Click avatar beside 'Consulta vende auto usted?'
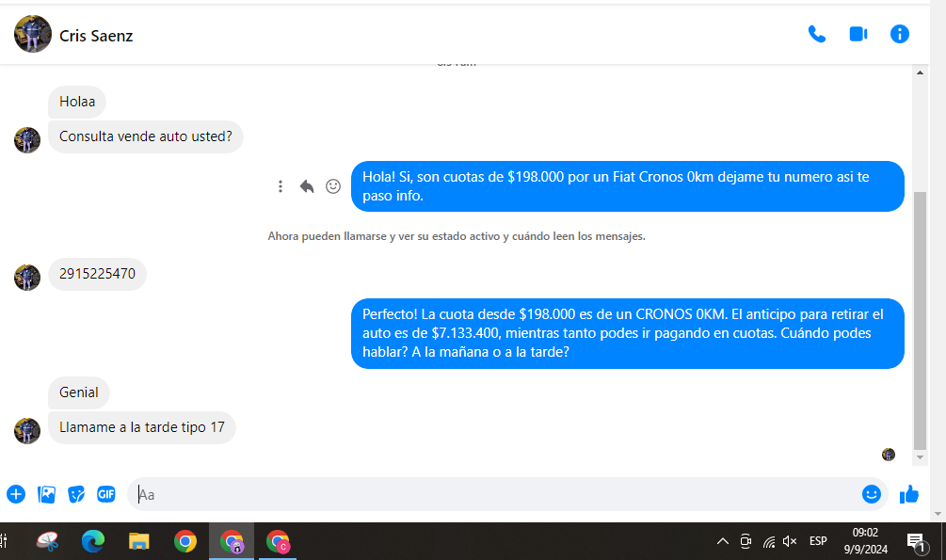This screenshot has width=946, height=560. pos(27,140)
